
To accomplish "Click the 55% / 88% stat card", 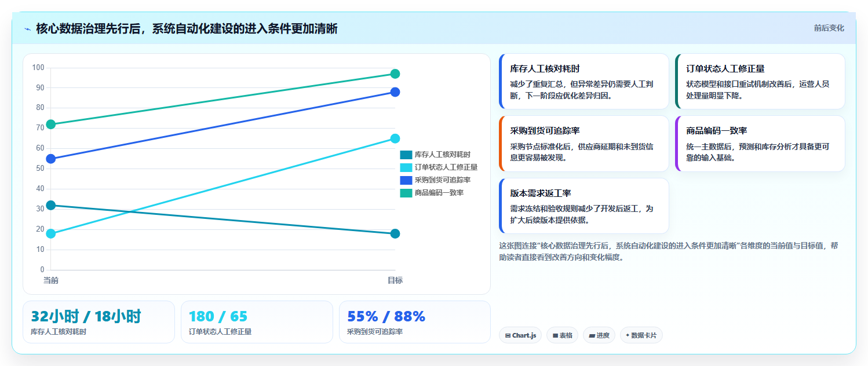I will tap(415, 322).
